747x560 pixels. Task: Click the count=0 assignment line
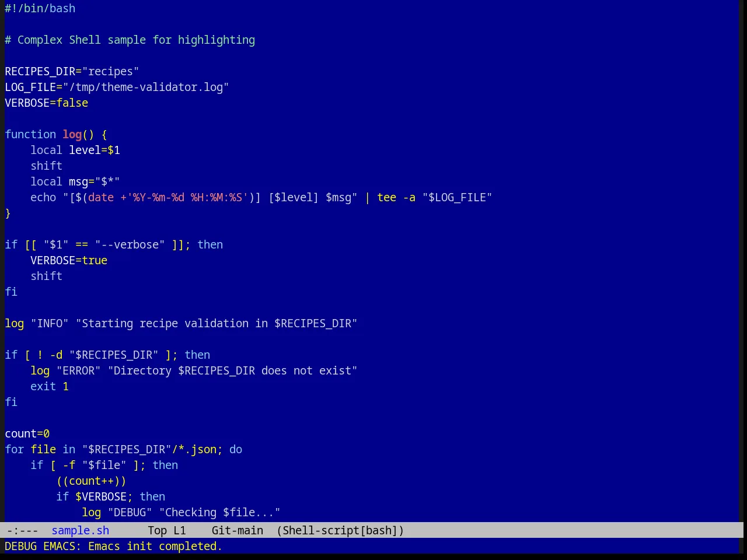pos(27,433)
